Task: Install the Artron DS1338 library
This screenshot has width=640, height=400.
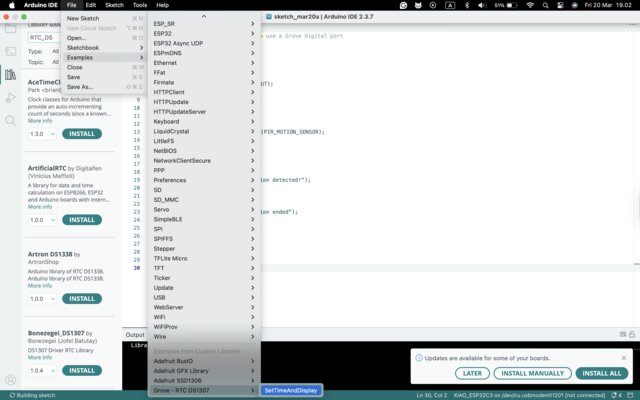Action: tap(82, 299)
